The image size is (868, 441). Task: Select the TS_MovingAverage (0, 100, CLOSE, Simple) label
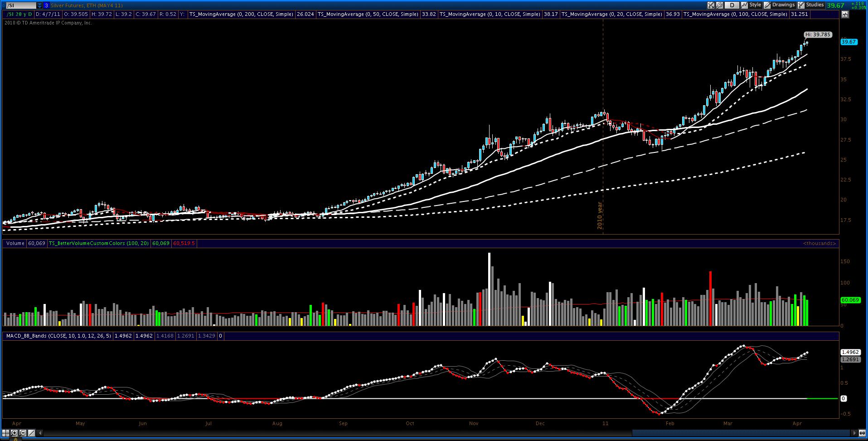(x=735, y=15)
